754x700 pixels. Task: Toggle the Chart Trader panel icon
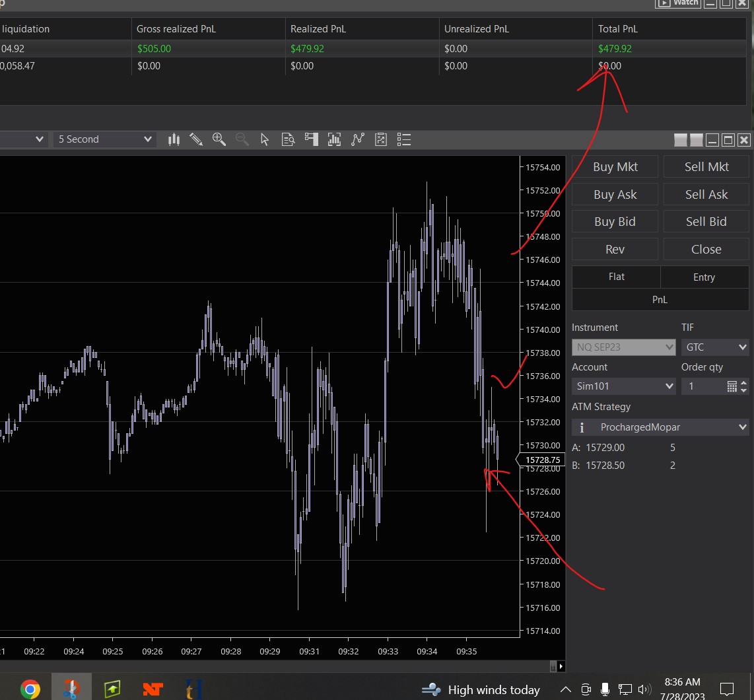[x=311, y=139]
